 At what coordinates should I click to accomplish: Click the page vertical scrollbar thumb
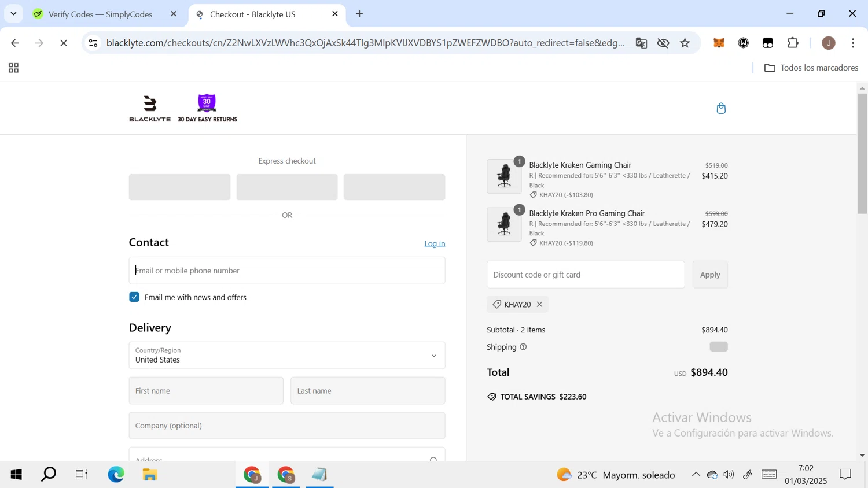(862, 153)
